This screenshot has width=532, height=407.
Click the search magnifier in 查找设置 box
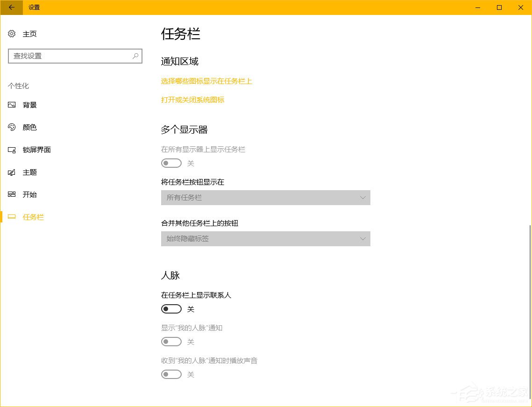coord(135,56)
